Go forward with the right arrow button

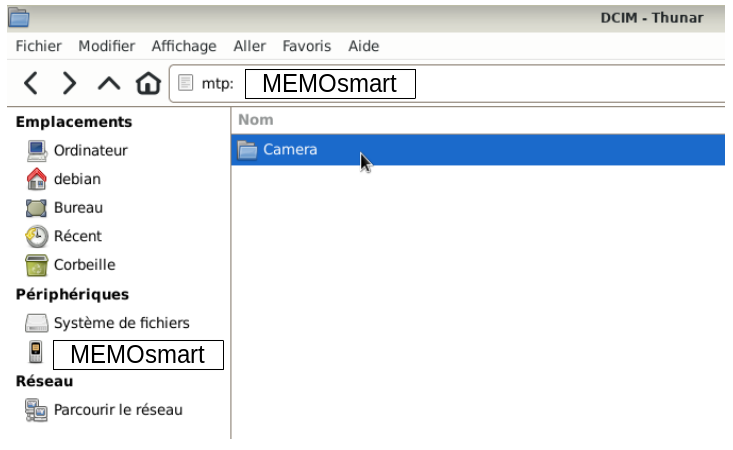coord(69,84)
